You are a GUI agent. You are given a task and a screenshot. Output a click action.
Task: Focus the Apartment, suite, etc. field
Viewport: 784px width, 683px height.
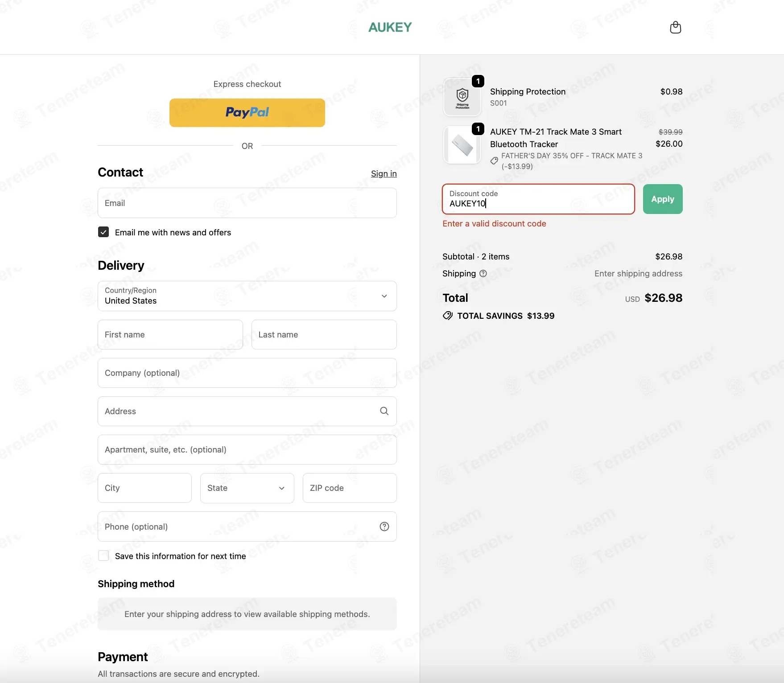pos(247,449)
